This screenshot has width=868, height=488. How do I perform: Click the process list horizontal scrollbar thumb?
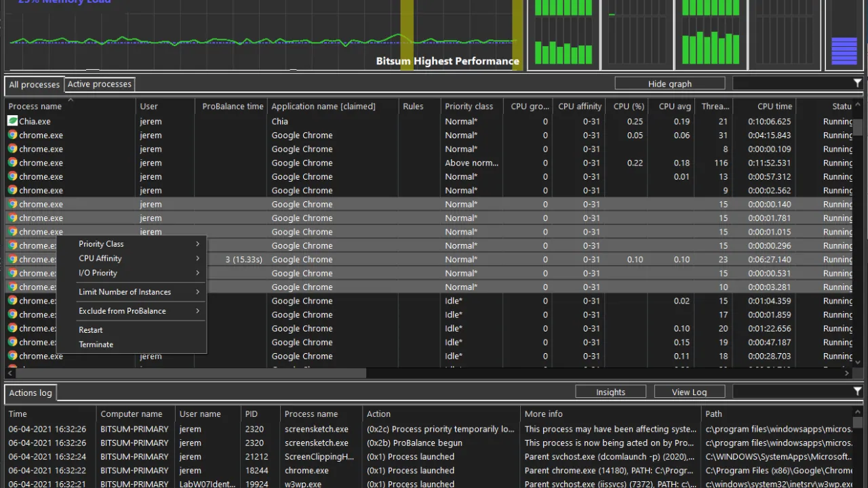pos(191,373)
